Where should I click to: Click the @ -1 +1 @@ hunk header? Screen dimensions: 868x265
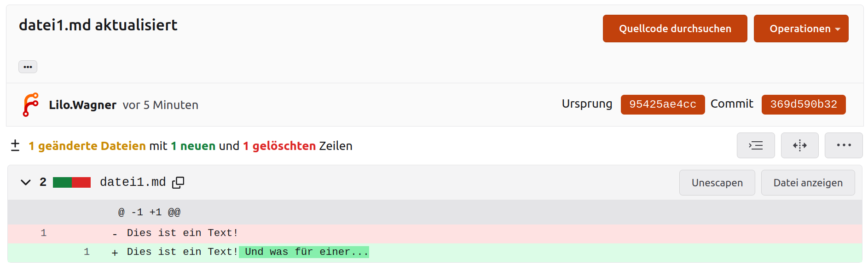(149, 213)
